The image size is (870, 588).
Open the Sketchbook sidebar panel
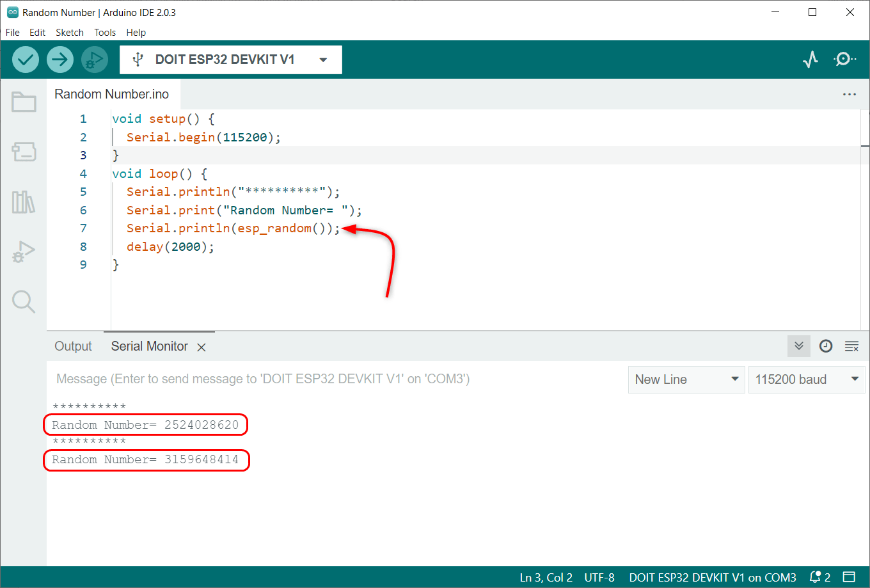(23, 102)
